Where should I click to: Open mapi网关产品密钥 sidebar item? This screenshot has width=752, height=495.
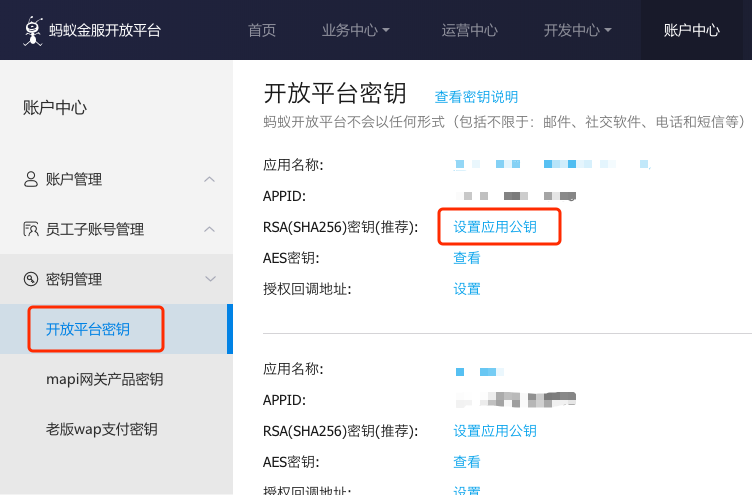[x=104, y=379]
